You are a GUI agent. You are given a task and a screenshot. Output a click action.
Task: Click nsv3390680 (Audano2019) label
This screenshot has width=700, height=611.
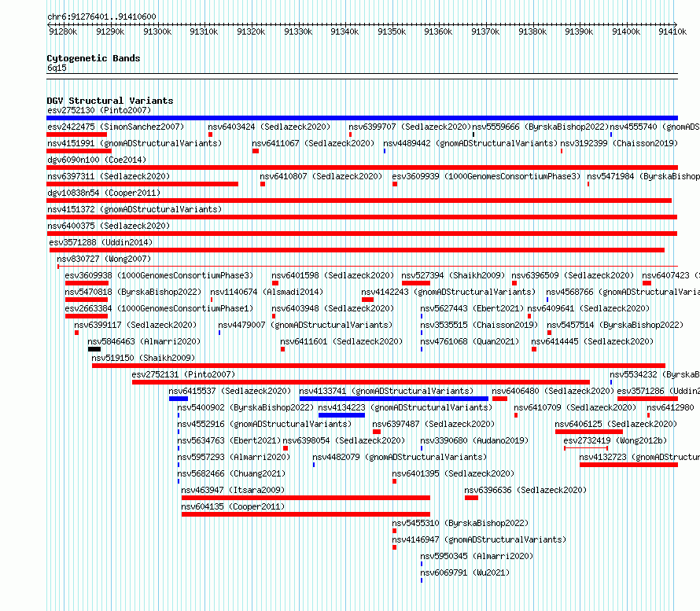pos(474,440)
